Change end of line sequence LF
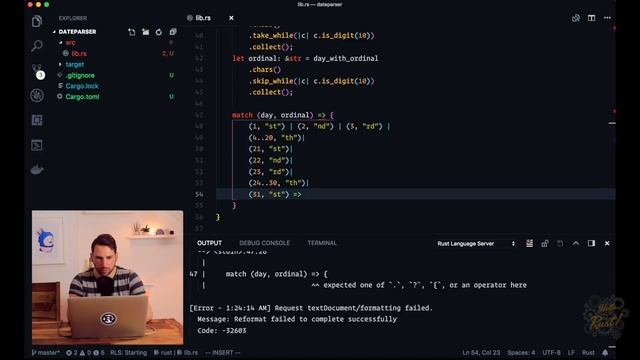The height and width of the screenshot is (360, 640). [x=571, y=352]
